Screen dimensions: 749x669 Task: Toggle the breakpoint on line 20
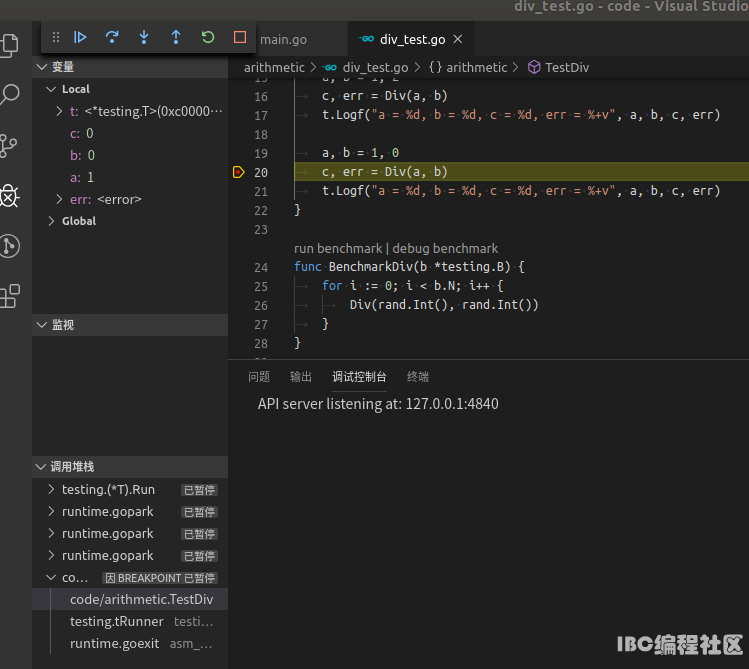[238, 172]
